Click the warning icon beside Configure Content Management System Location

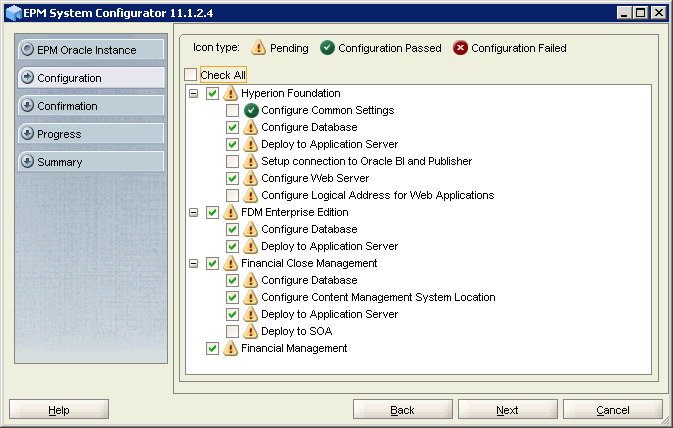pyautogui.click(x=251, y=297)
